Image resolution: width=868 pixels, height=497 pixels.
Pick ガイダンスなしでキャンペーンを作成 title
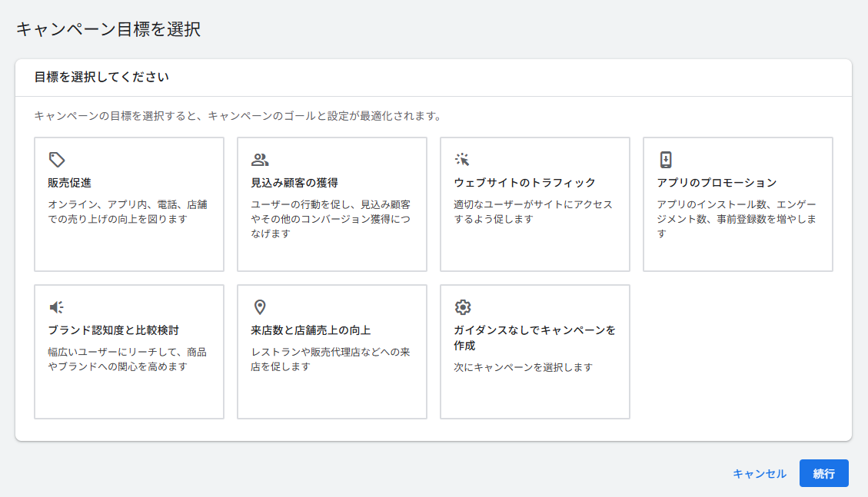[x=534, y=337]
